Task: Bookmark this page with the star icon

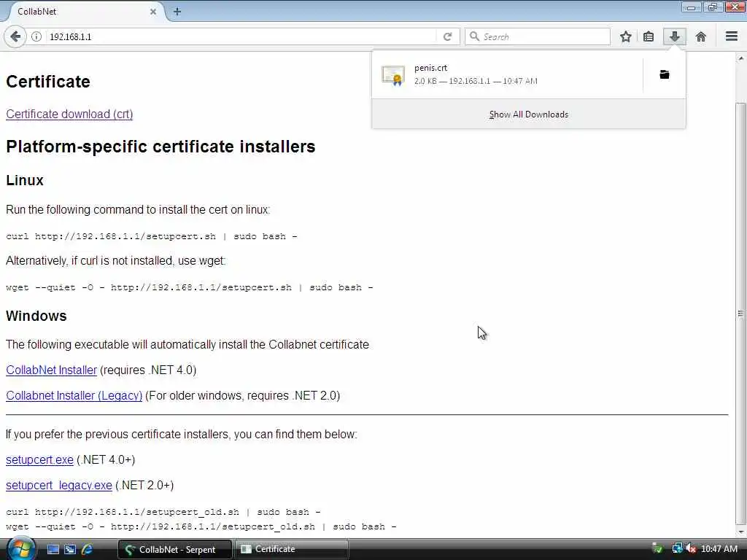Action: [x=625, y=36]
